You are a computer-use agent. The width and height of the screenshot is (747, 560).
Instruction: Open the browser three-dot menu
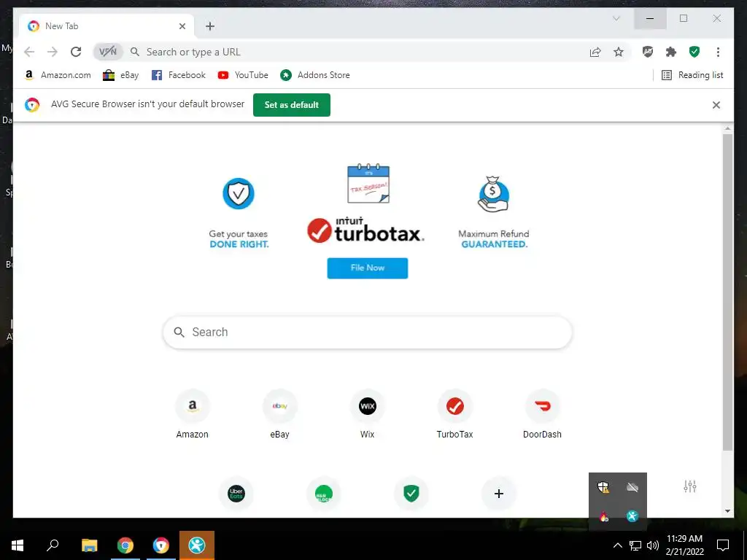(718, 52)
